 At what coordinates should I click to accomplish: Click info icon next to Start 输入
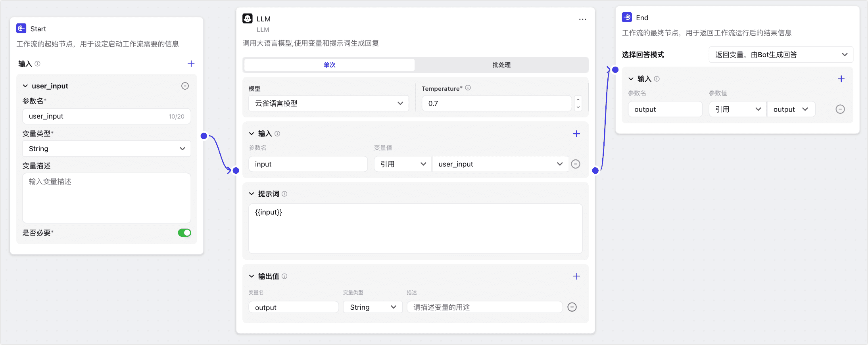(37, 64)
